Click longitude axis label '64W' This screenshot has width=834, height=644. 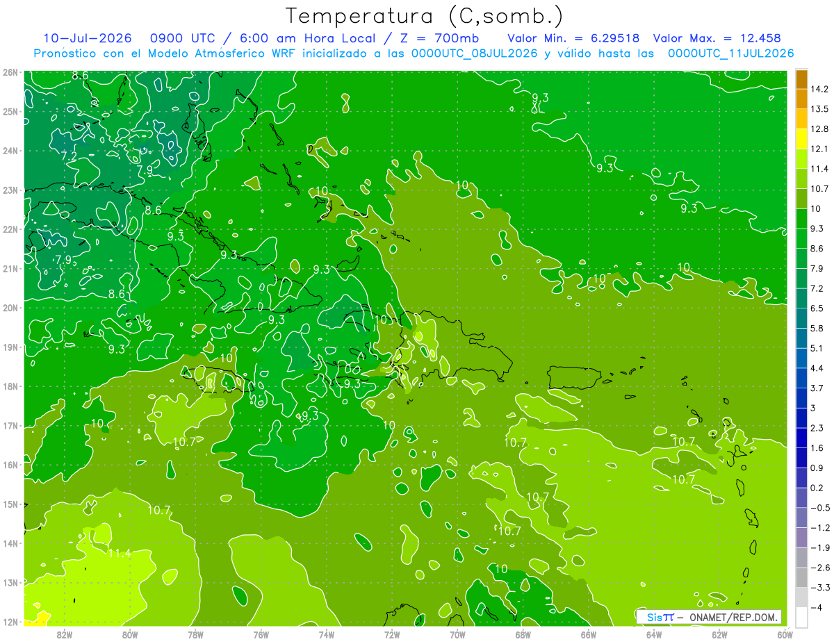pyautogui.click(x=654, y=634)
